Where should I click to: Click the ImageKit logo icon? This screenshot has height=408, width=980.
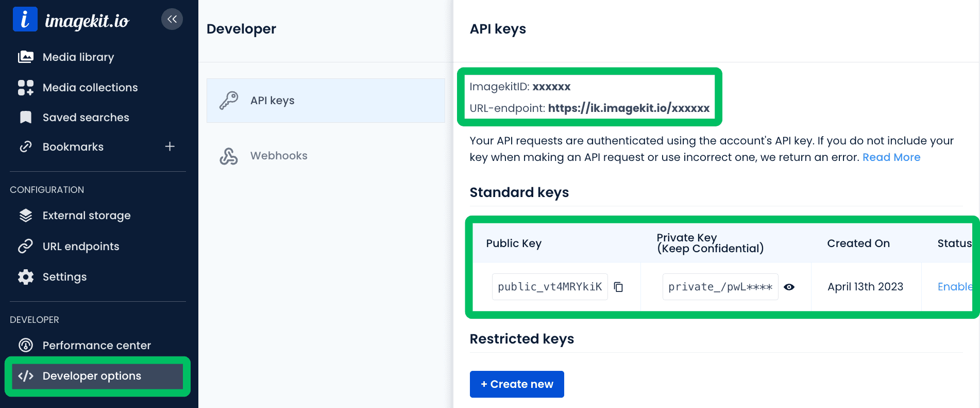click(x=25, y=20)
